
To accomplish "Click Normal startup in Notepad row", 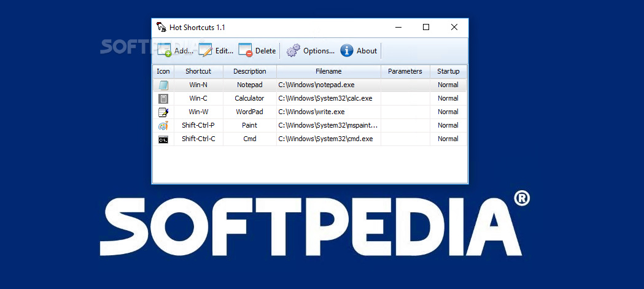I will [448, 85].
